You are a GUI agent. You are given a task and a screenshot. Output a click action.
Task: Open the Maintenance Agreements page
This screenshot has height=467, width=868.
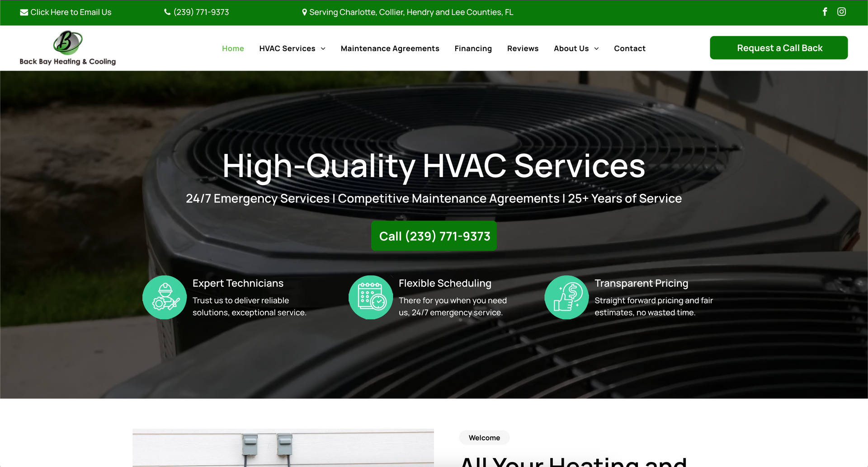click(390, 48)
